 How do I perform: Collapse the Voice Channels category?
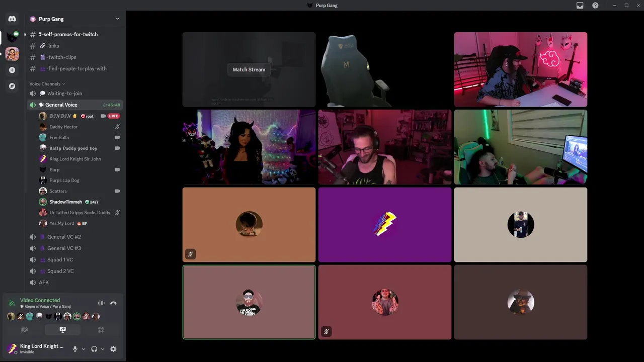click(x=47, y=84)
